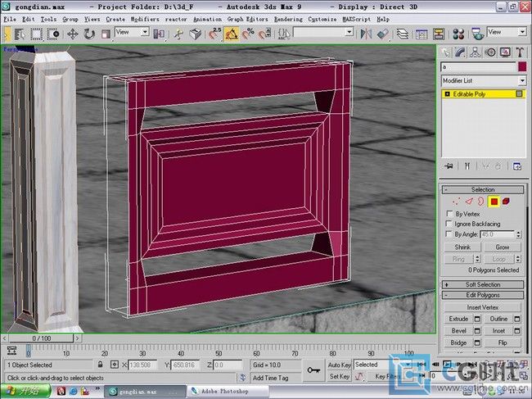Viewport: 532px width, 399px height.
Task: Open Material Editor icon
Action: [x=458, y=34]
